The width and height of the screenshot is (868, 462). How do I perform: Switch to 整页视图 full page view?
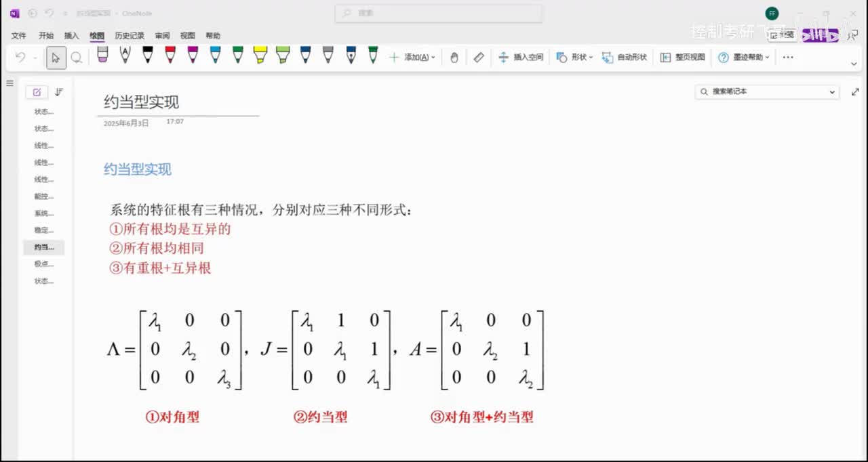[683, 58]
